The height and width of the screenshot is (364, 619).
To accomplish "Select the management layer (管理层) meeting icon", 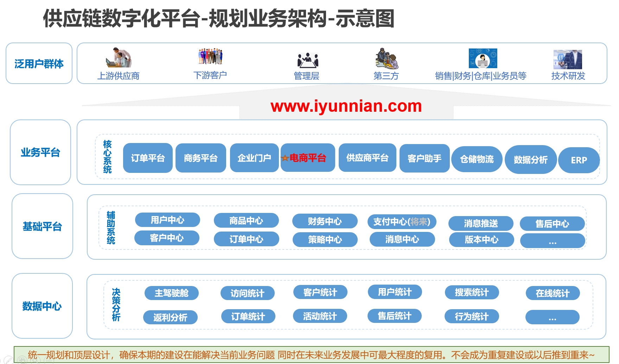I will pyautogui.click(x=308, y=60).
